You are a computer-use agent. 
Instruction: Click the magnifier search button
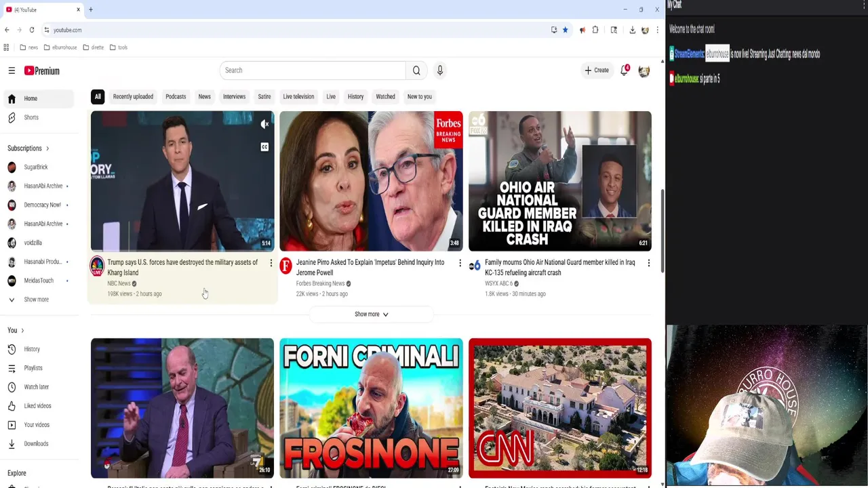click(416, 70)
